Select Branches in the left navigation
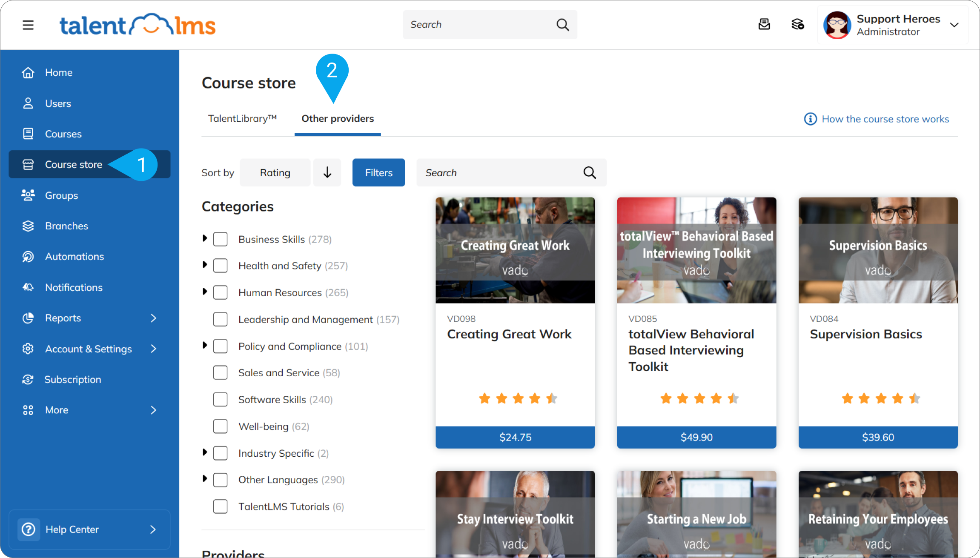 pyautogui.click(x=66, y=226)
